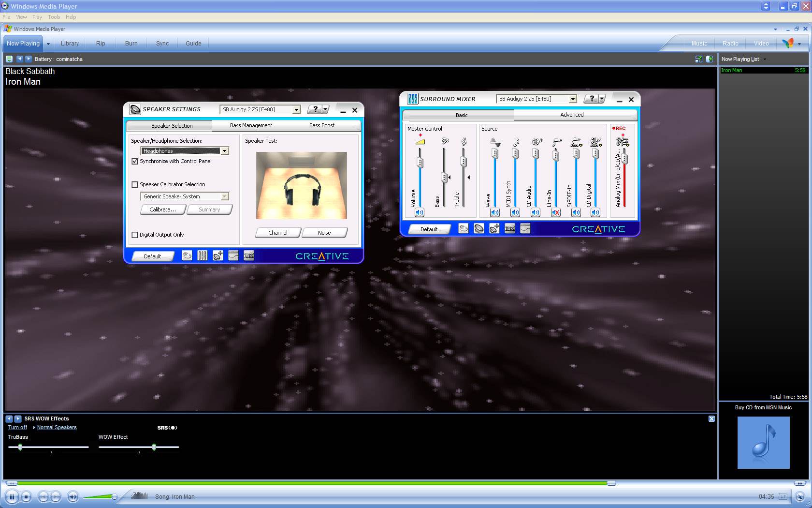The width and height of the screenshot is (812, 508).
Task: Mute the S/PDIF-In source
Action: click(576, 212)
